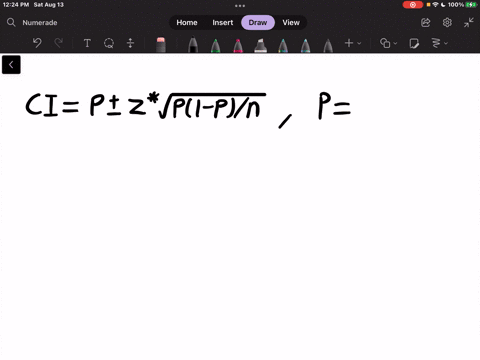Tap the clock showing 12:24 PM
Viewport: 480px width, 360px height.
pyautogui.click(x=16, y=5)
